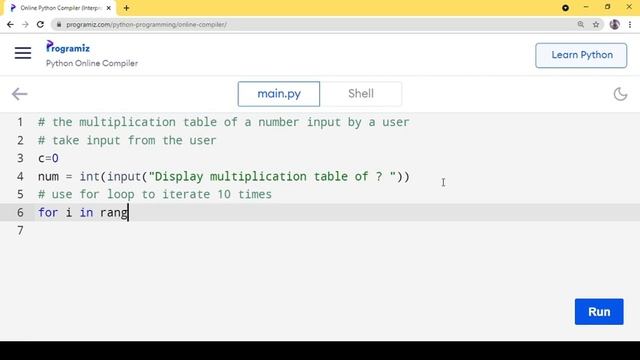
Task: Reload the page
Action: (x=40, y=24)
